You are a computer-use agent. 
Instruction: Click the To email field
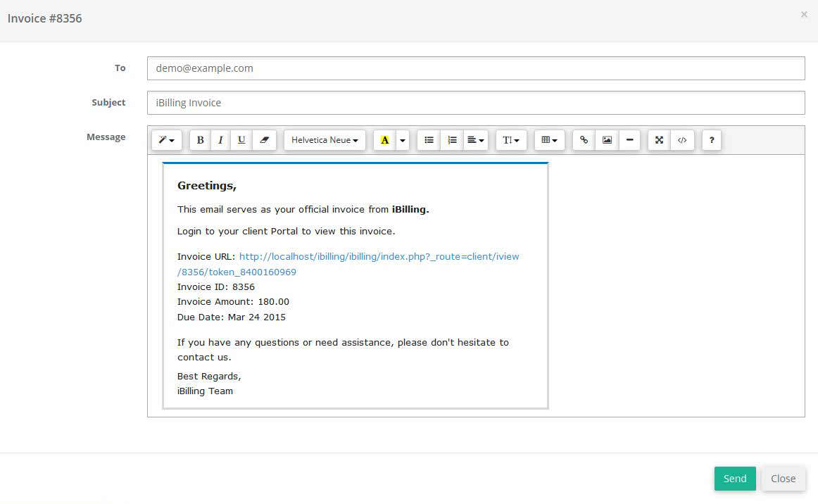(x=476, y=68)
